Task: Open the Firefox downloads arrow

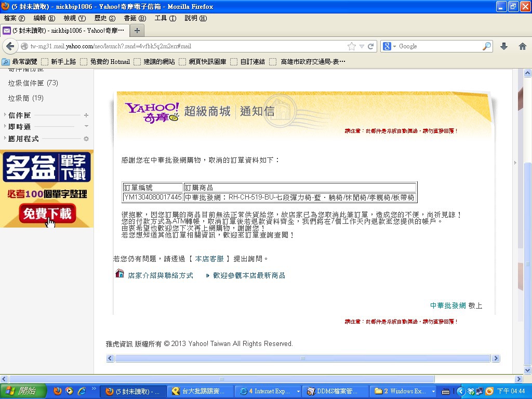Action: pyautogui.click(x=504, y=46)
